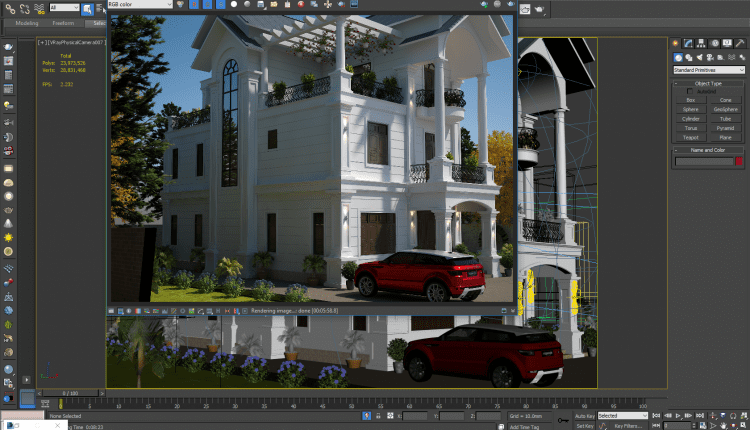The width and height of the screenshot is (750, 430).
Task: Click the Render Production teapot icon
Action: coord(540,9)
